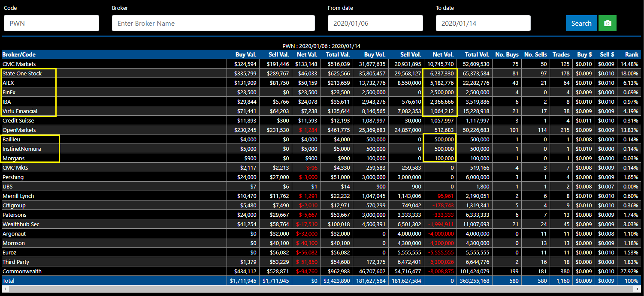Click the table title PWN : 2020/01/06 : 2020/01/14
644x296 pixels.
[x=321, y=46]
